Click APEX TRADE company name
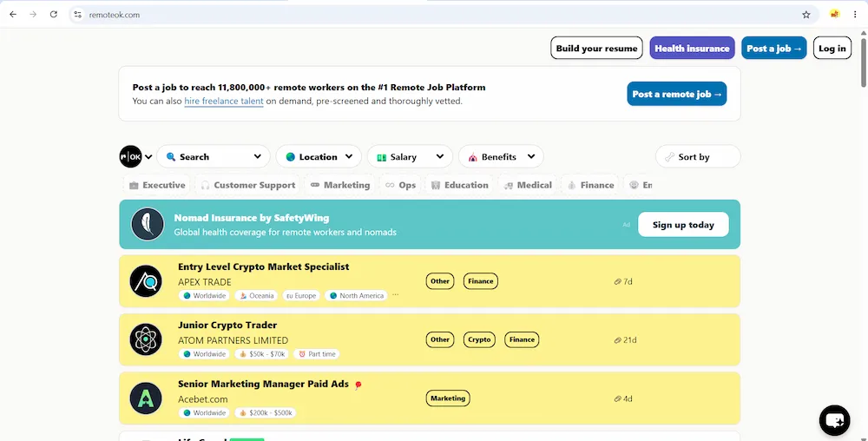The height and width of the screenshot is (441, 868). (204, 281)
